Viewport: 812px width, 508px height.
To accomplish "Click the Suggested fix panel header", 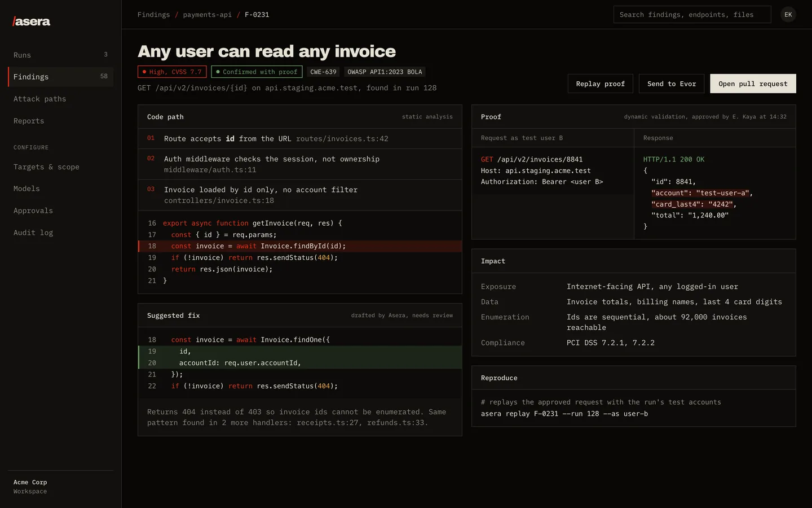I will coord(300,316).
